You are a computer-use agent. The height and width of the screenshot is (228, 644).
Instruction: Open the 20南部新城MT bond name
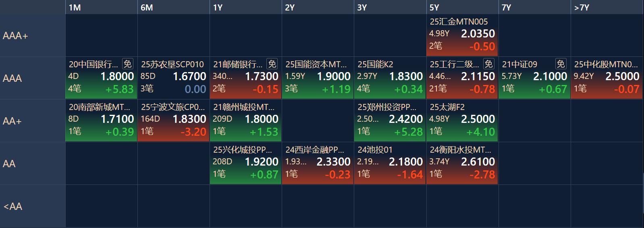(x=100, y=107)
